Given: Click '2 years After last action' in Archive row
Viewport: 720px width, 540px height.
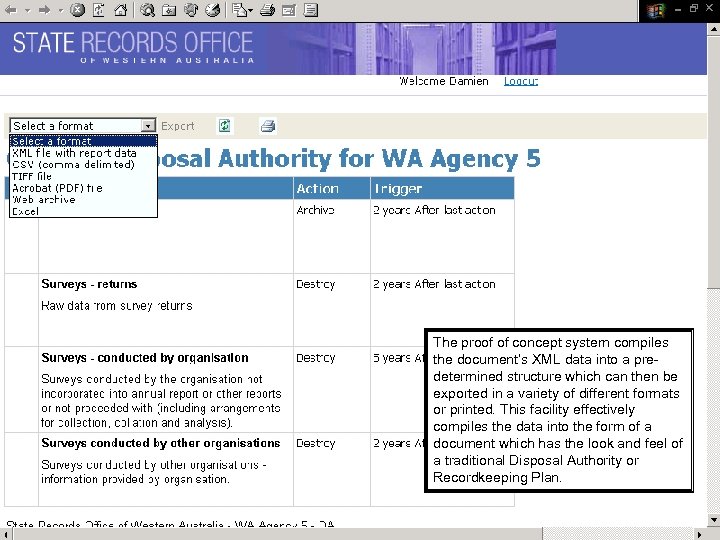Looking at the screenshot, I should tap(434, 210).
